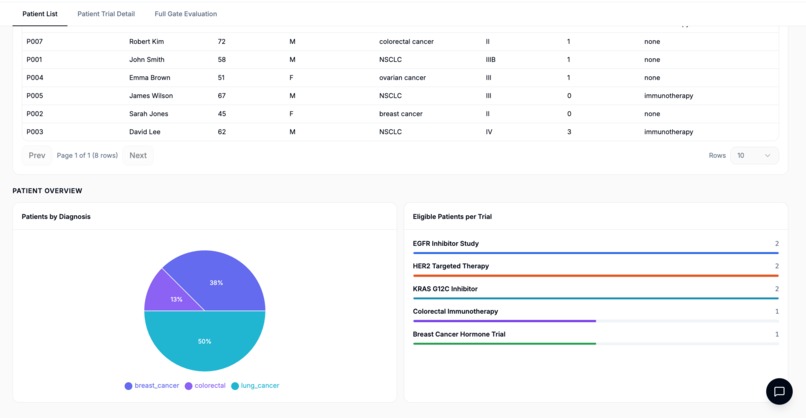This screenshot has height=418, width=806.
Task: Select patient name Robert Kim
Action: click(x=146, y=42)
